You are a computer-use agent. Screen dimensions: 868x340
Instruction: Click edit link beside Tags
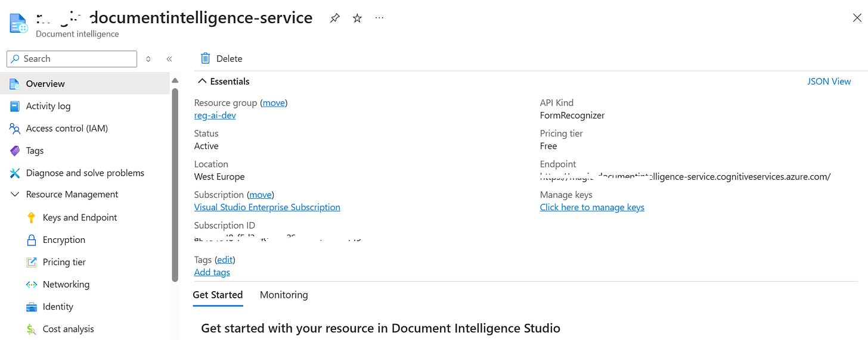(225, 260)
